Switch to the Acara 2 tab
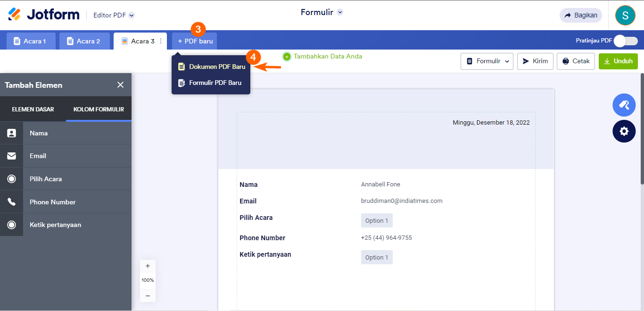Image resolution: width=644 pixels, height=311 pixels. (84, 41)
